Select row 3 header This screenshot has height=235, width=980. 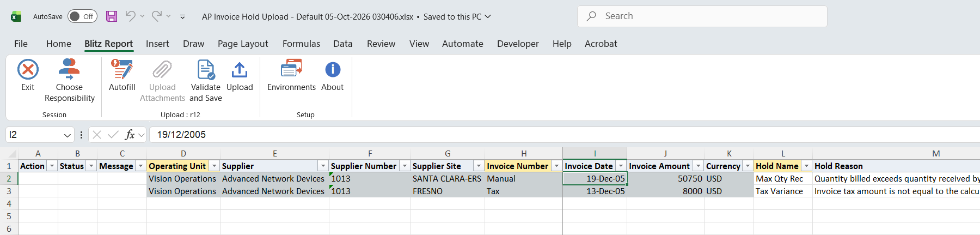click(x=9, y=191)
